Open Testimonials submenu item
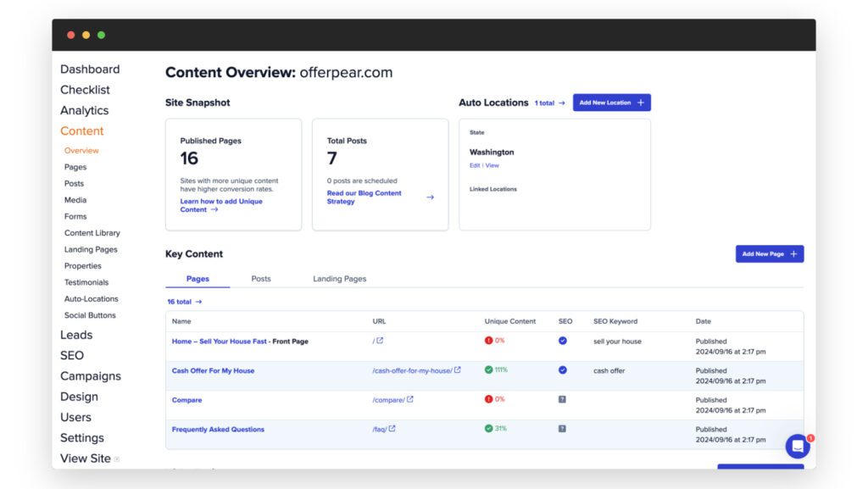Image resolution: width=868 pixels, height=489 pixels. pyautogui.click(x=86, y=283)
